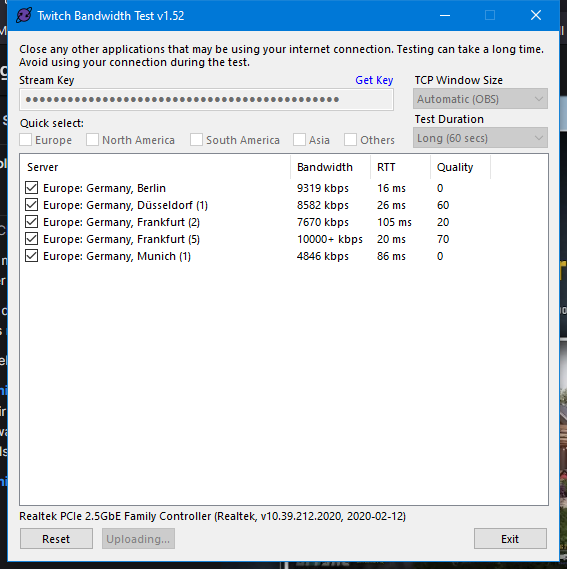The image size is (567, 569).
Task: Uncheck the Germany, Berlin server
Action: (32, 188)
